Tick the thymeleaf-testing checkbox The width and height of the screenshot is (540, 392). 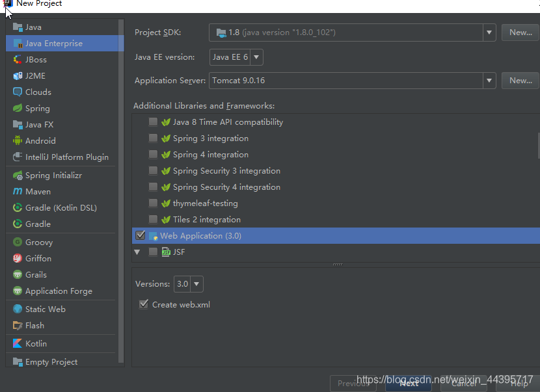point(153,203)
